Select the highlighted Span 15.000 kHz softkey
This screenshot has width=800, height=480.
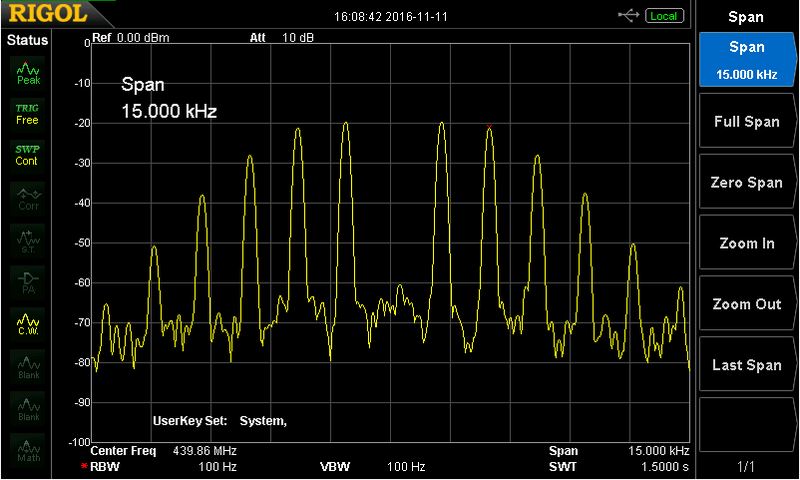point(746,60)
